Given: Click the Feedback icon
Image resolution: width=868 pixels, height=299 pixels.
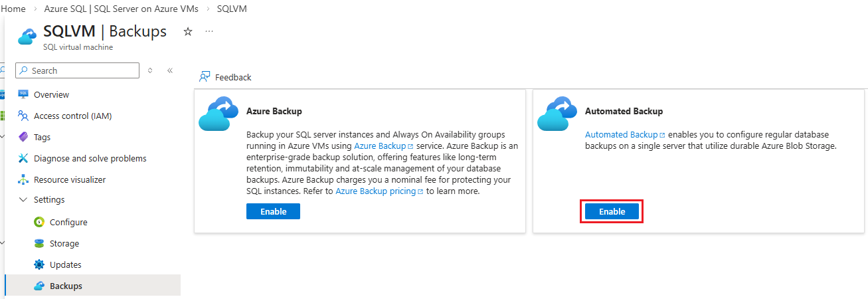Looking at the screenshot, I should (x=205, y=77).
